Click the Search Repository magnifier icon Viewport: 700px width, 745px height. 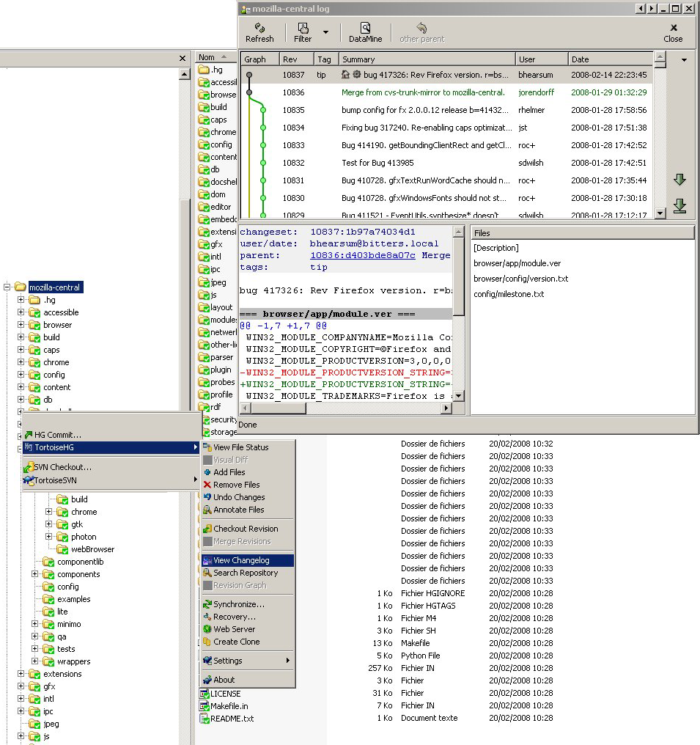tap(207, 573)
